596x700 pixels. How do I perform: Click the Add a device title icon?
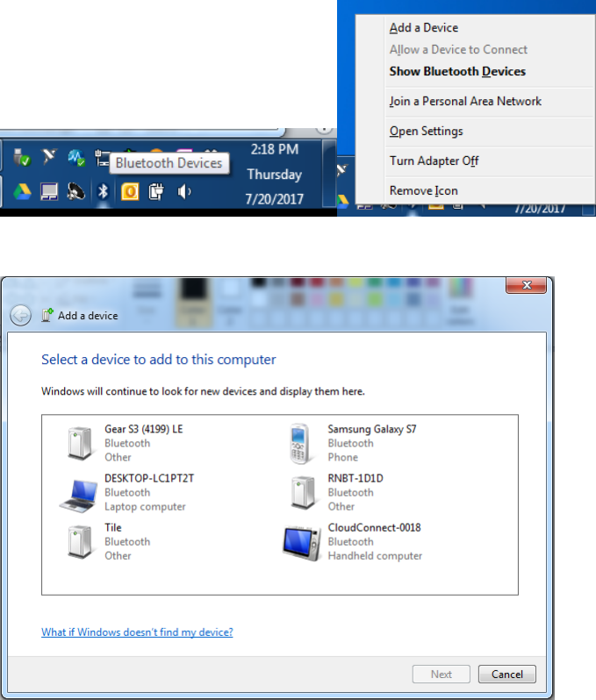pos(47,315)
